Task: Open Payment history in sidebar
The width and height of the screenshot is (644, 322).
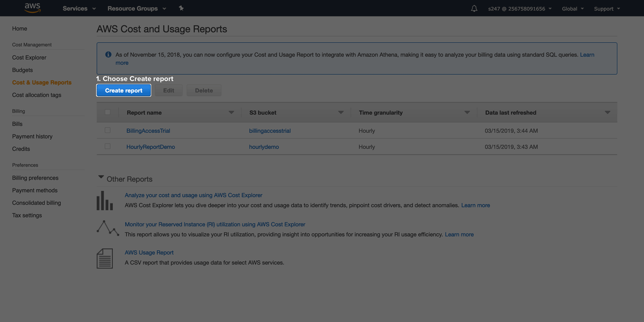Action: click(x=32, y=136)
